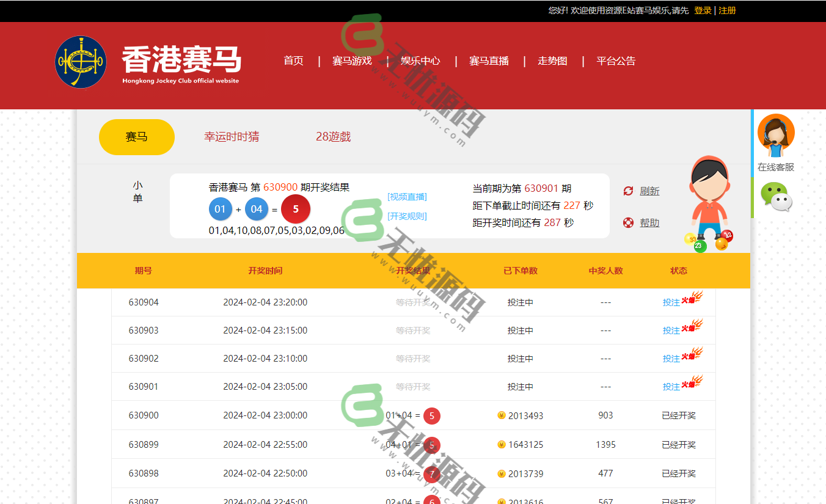Click the red result ball showing 5

(296, 208)
